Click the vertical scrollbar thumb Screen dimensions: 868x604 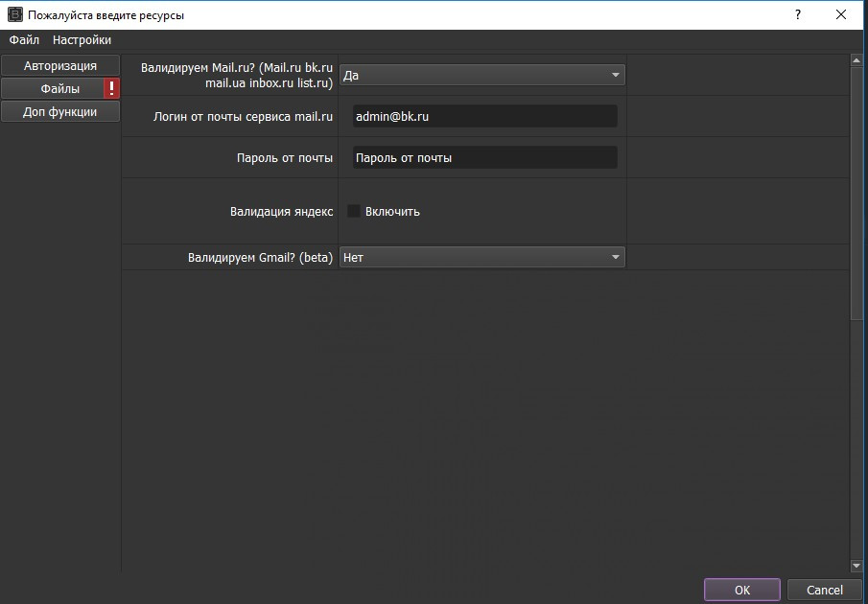coord(856,192)
